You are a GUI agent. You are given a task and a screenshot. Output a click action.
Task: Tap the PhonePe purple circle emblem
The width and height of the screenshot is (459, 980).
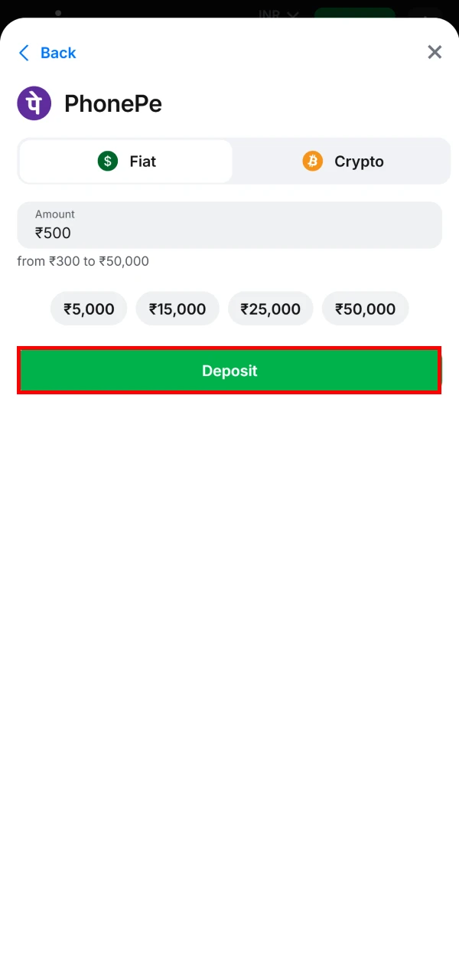pyautogui.click(x=34, y=103)
